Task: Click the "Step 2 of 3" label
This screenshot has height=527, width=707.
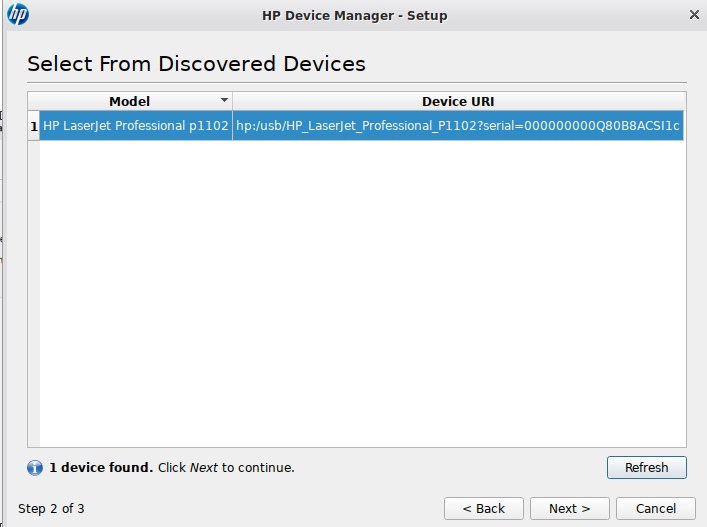Action: (x=51, y=508)
